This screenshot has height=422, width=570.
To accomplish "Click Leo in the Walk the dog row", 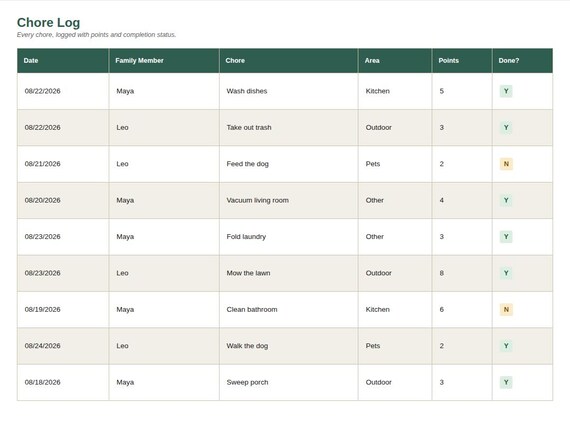I will (x=122, y=346).
